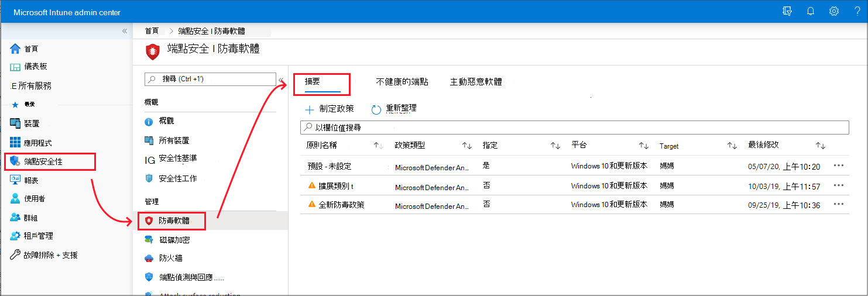Click the date 09/25/19, 上午10:36
Viewport: 868px width, 296px height.
[x=784, y=205]
